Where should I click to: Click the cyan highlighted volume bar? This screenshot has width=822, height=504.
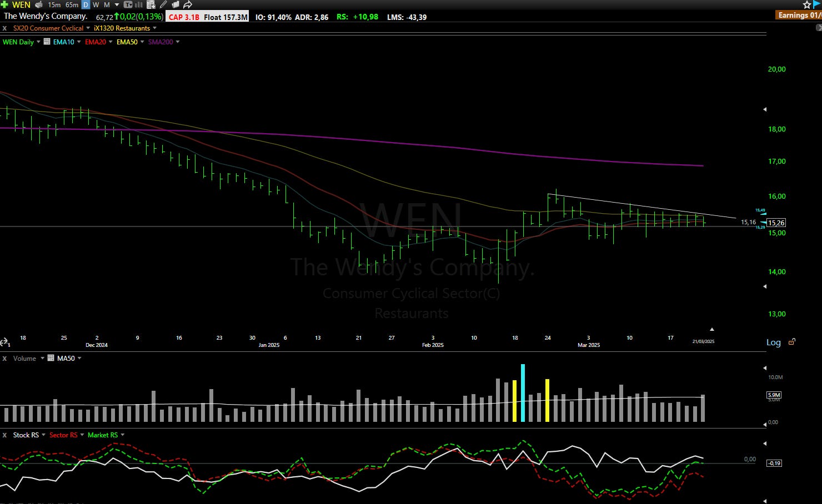coord(523,393)
